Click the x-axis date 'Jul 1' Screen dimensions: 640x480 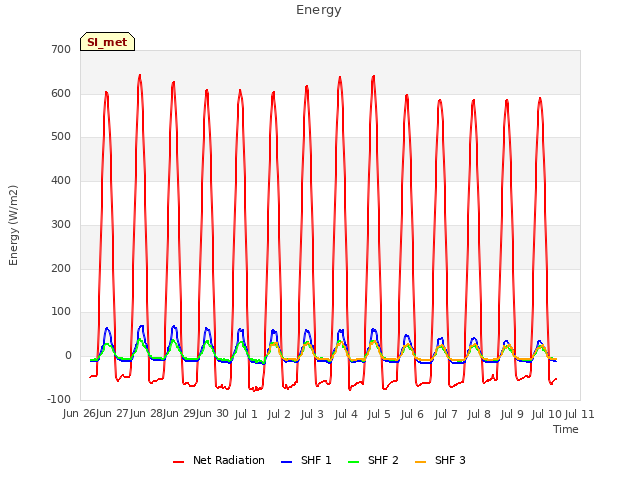(x=246, y=414)
